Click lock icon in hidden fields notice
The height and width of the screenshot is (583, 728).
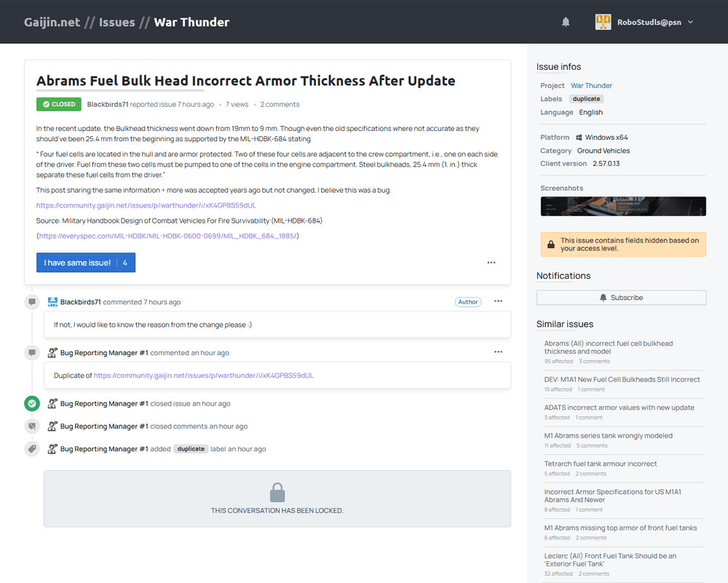click(550, 244)
